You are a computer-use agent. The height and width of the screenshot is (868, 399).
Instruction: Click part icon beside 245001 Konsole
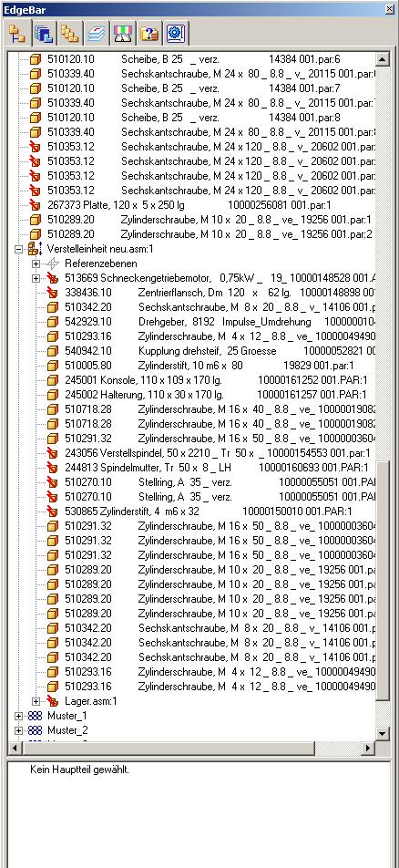point(53,379)
